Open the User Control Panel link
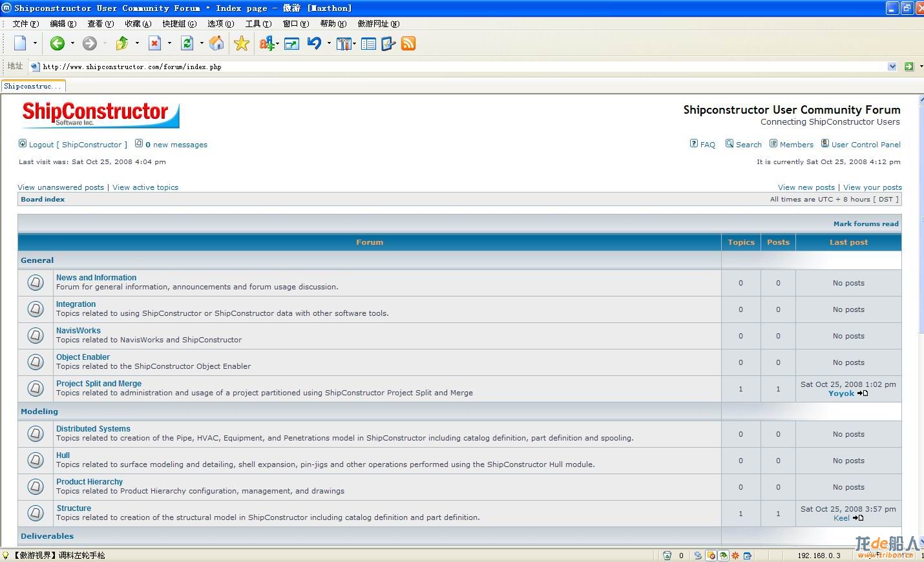 866,145
